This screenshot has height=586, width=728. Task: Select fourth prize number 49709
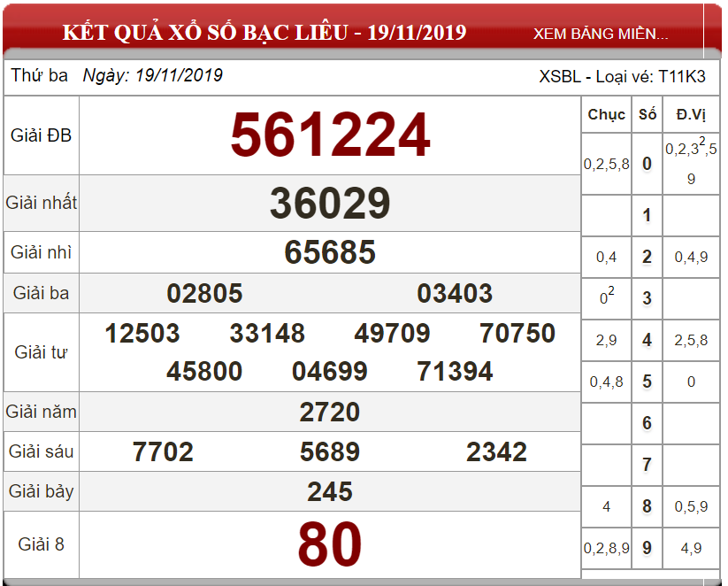point(393,333)
